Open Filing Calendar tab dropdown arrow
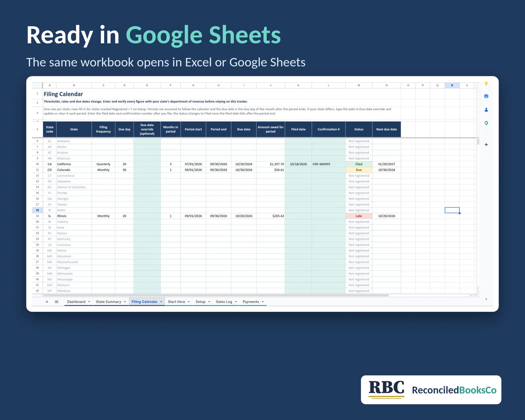 coord(161,302)
